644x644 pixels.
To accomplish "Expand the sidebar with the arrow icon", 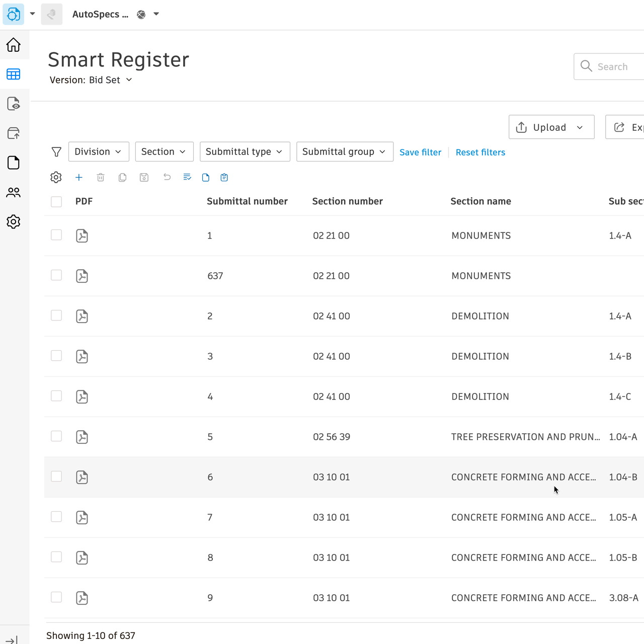I will point(11,640).
